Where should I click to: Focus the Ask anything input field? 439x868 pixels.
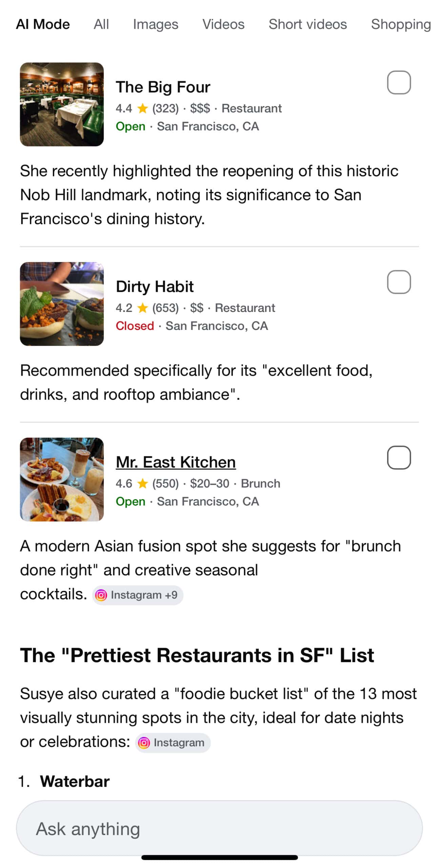click(219, 828)
